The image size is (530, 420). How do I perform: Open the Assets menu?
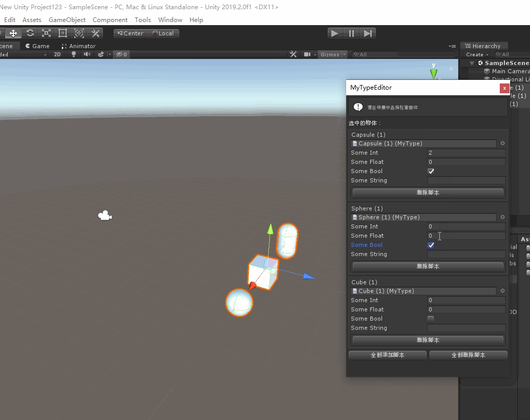(32, 19)
